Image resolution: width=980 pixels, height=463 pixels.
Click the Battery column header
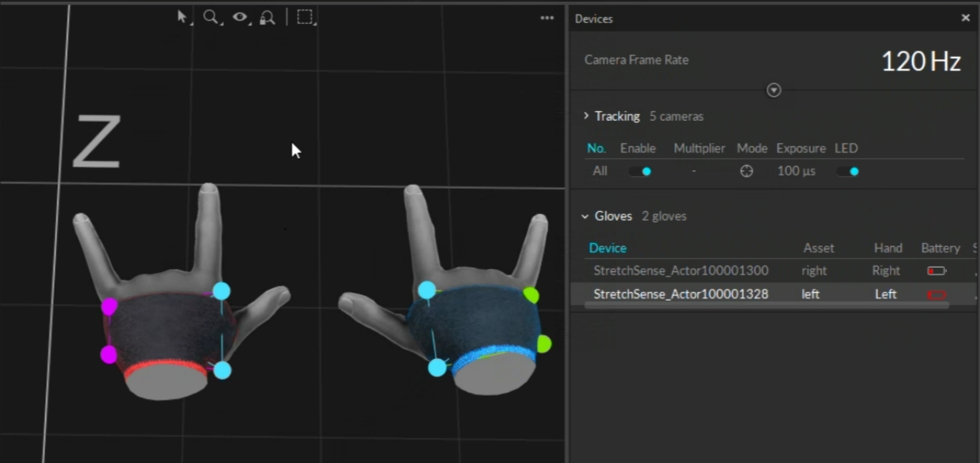tap(940, 248)
